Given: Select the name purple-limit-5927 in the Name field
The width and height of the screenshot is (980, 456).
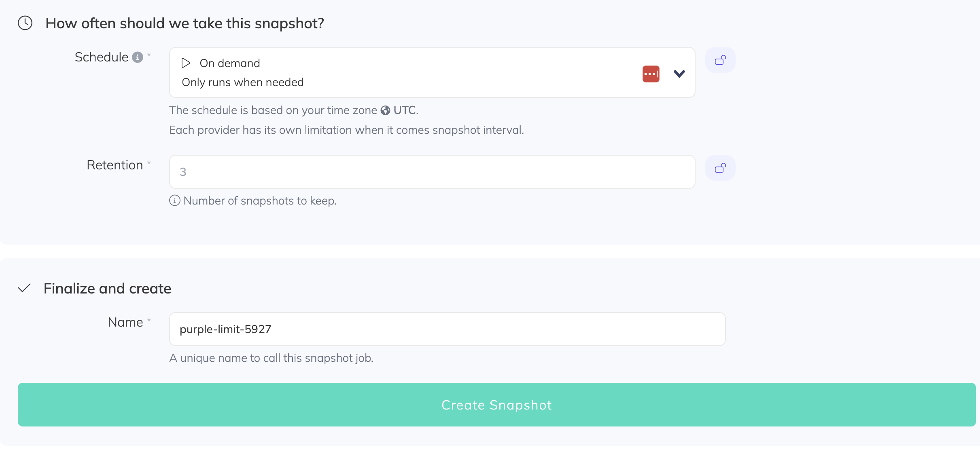Looking at the screenshot, I should pyautogui.click(x=225, y=329).
